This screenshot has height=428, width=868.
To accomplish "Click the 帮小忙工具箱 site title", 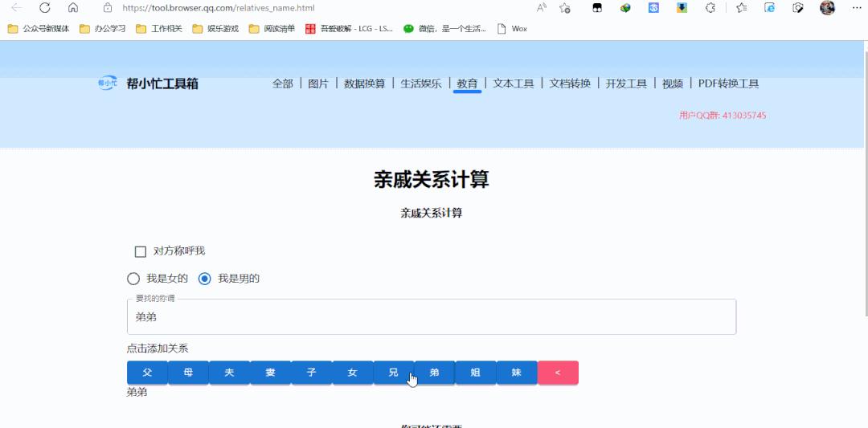I will [x=162, y=84].
